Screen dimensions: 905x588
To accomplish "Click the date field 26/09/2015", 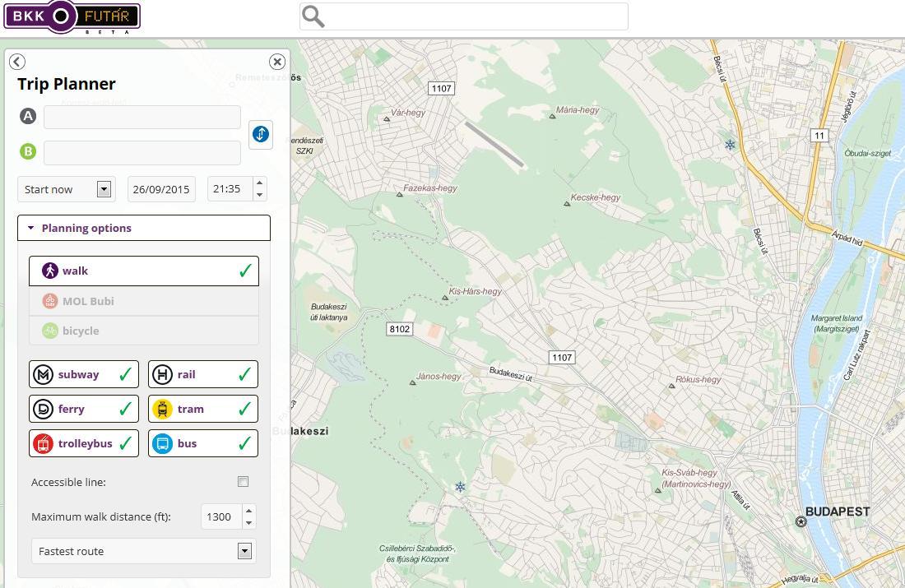I will (161, 189).
